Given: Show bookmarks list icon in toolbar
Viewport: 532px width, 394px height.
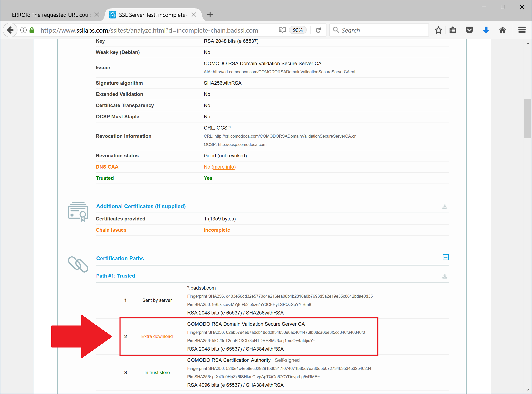Looking at the screenshot, I should pos(453,30).
